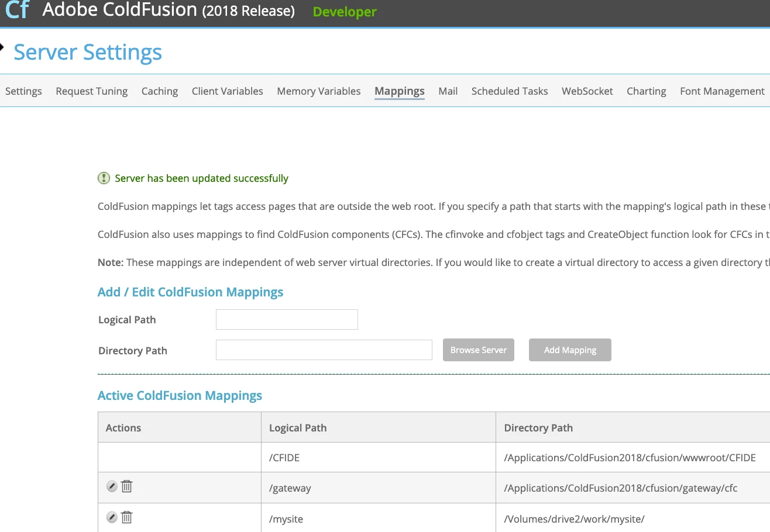
Task: Click the green success status icon
Action: tap(104, 178)
